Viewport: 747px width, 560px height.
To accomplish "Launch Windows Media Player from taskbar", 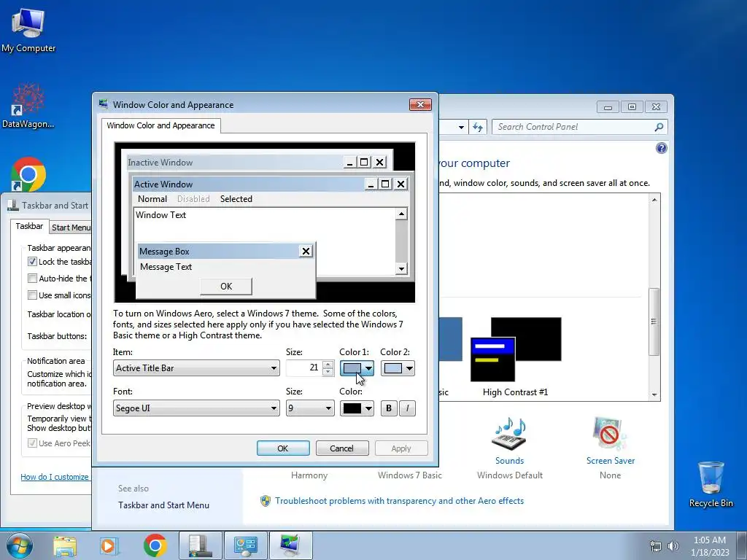I will click(109, 546).
